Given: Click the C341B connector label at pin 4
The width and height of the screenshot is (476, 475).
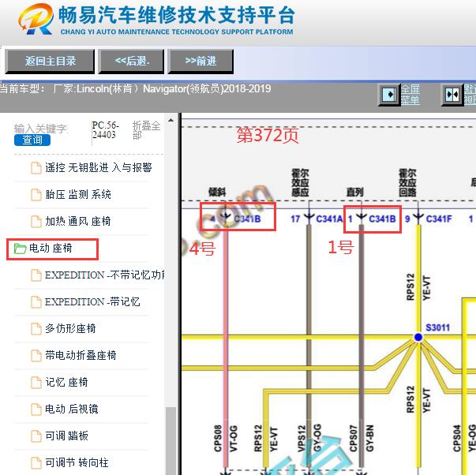Looking at the screenshot, I should pyautogui.click(x=247, y=219).
